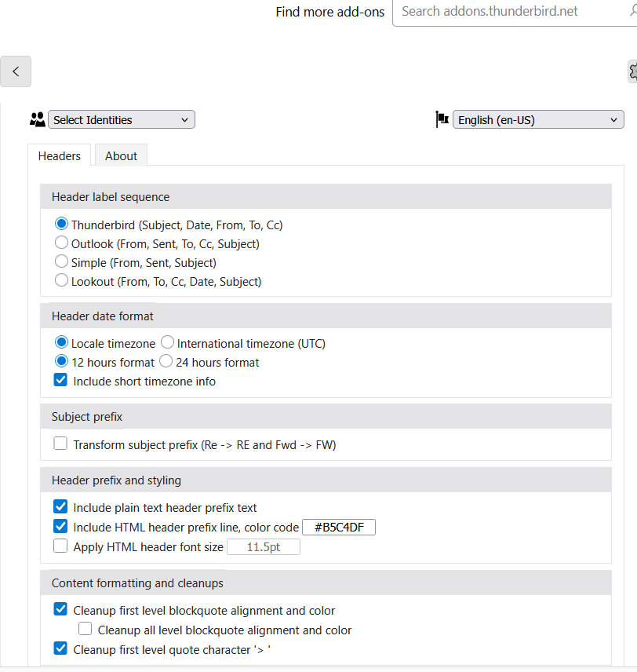Choose Simple (From, Sent, Subject) sequence
This screenshot has width=637, height=672.
click(x=61, y=262)
